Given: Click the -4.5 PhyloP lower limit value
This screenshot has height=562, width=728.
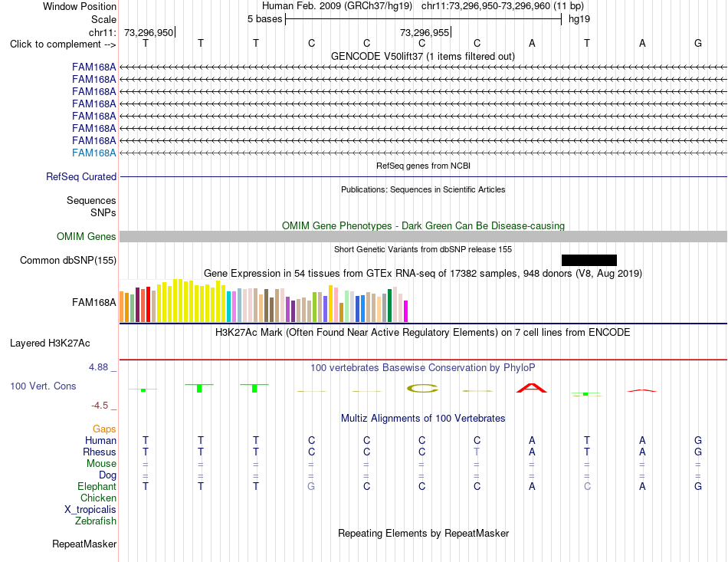Looking at the screenshot, I should point(100,406).
